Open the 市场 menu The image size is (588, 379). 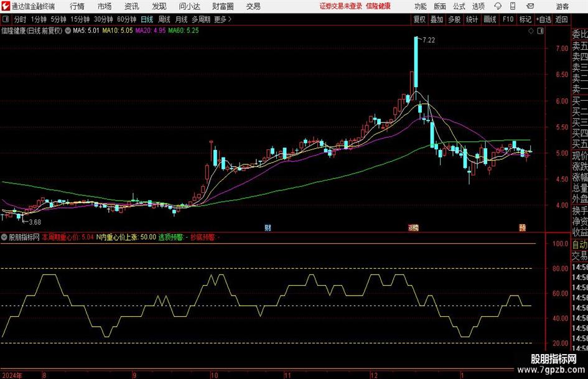105,6
